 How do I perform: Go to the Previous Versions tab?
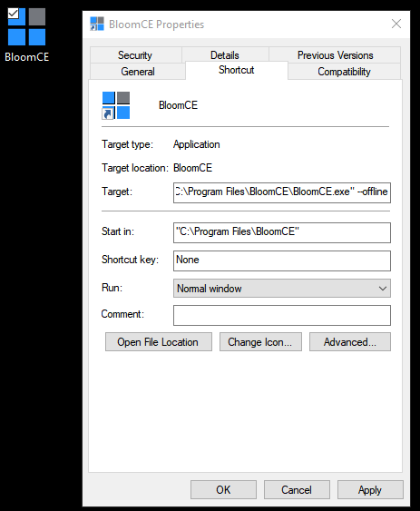click(x=336, y=55)
